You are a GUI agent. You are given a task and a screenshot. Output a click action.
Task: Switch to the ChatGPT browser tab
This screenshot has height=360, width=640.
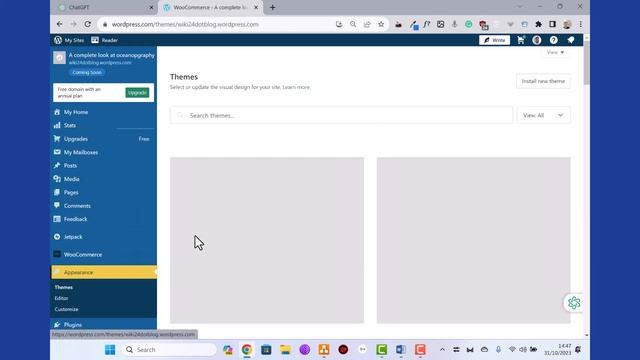(x=104, y=7)
